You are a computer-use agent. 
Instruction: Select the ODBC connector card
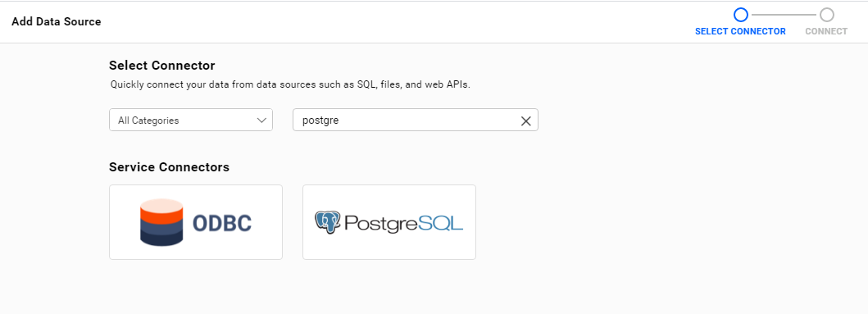coord(196,222)
